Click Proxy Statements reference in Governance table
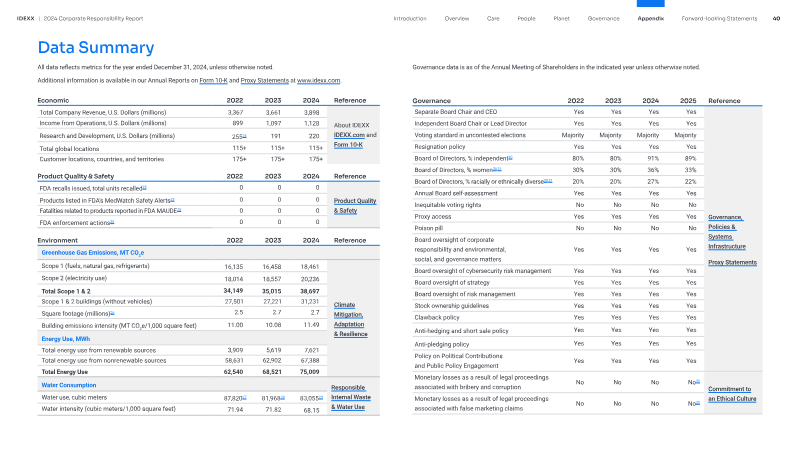 [x=732, y=262]
